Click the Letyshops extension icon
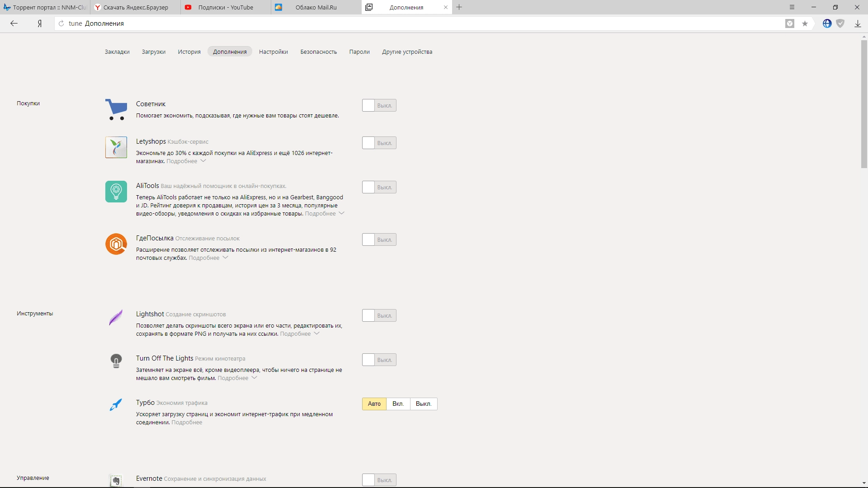The image size is (868, 488). [116, 147]
